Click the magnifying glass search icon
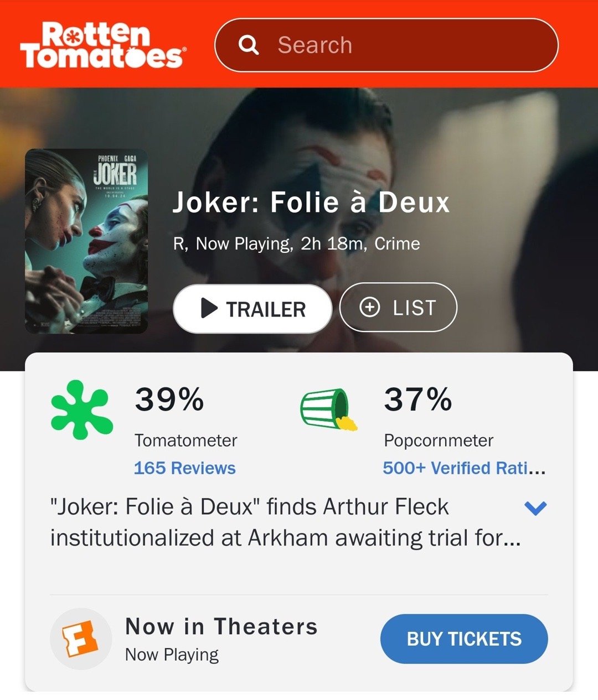This screenshot has height=700, width=598. click(x=249, y=45)
